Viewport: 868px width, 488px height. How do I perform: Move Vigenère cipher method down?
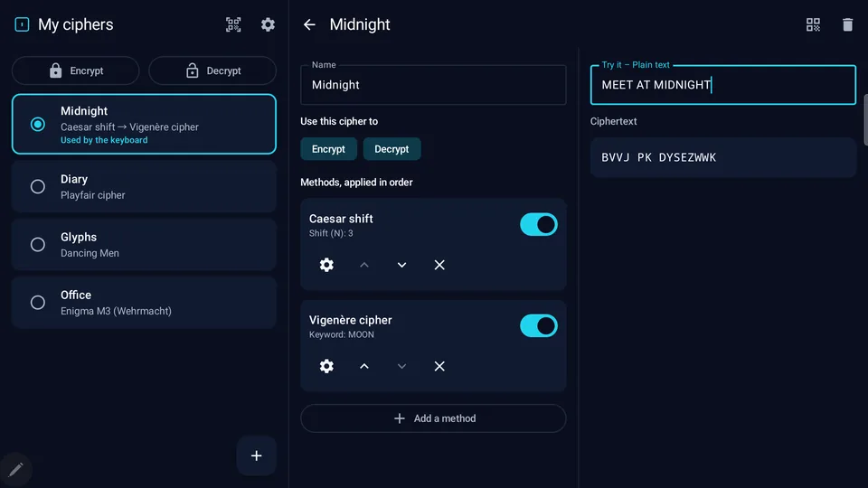[x=401, y=366]
